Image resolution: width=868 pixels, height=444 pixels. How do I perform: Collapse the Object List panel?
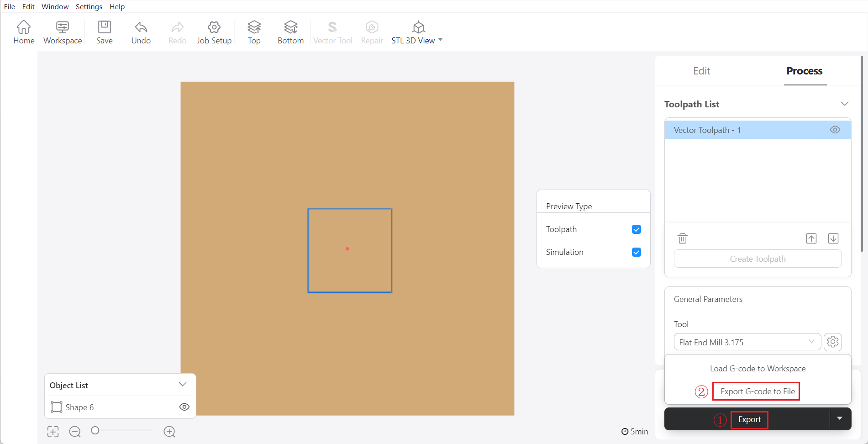click(183, 384)
